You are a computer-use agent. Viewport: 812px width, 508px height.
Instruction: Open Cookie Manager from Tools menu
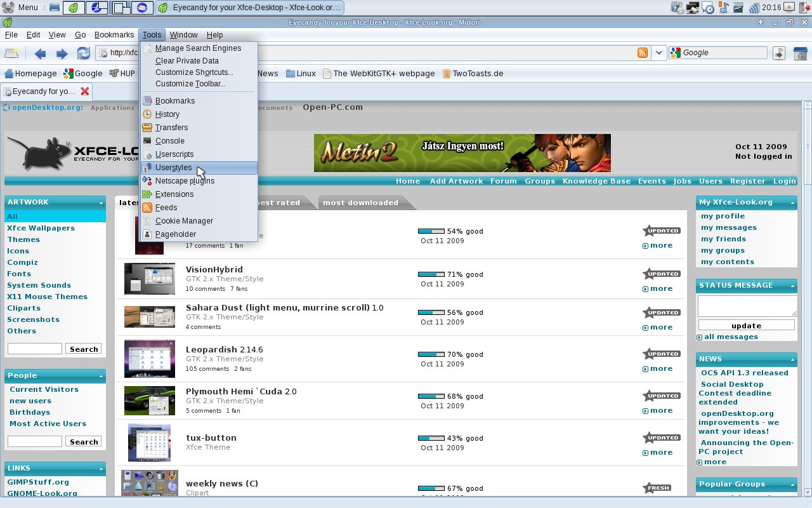pyautogui.click(x=199, y=221)
